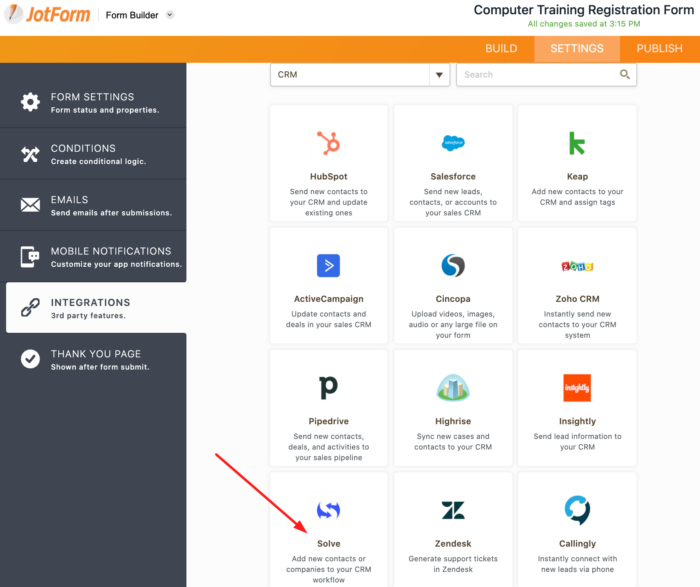Click the Computer Training Registration Form title
The height and width of the screenshot is (587, 700).
[583, 10]
